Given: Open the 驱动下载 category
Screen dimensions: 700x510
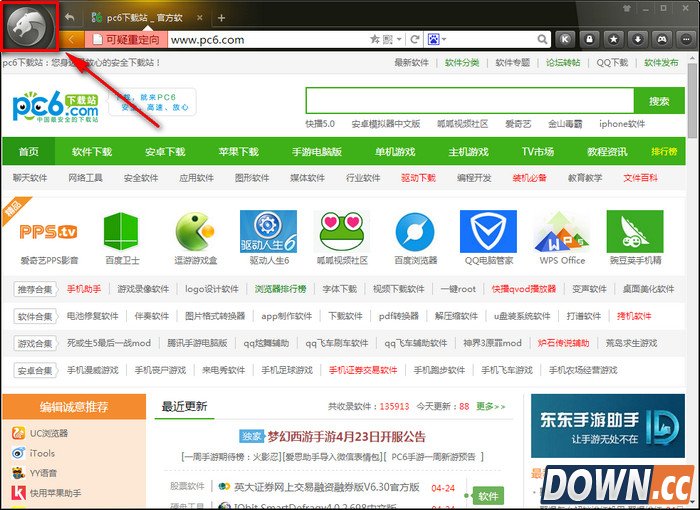Looking at the screenshot, I should click(418, 178).
